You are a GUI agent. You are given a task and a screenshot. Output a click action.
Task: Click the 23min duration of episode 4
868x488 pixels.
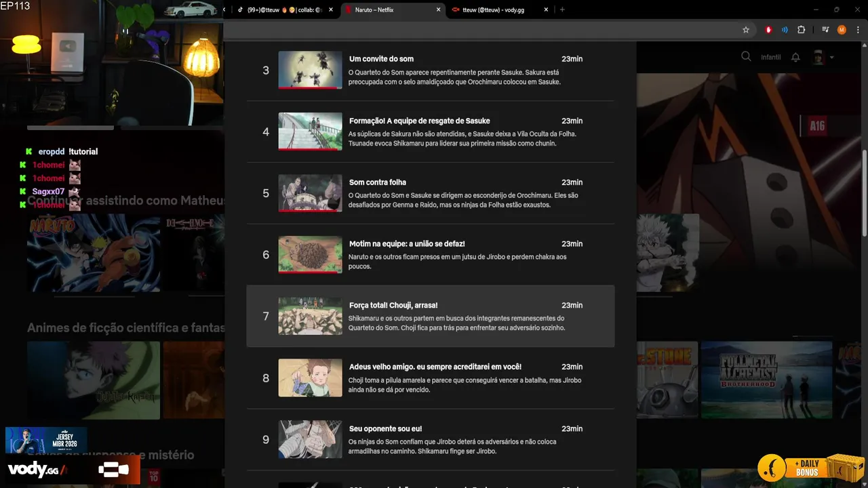pos(572,121)
